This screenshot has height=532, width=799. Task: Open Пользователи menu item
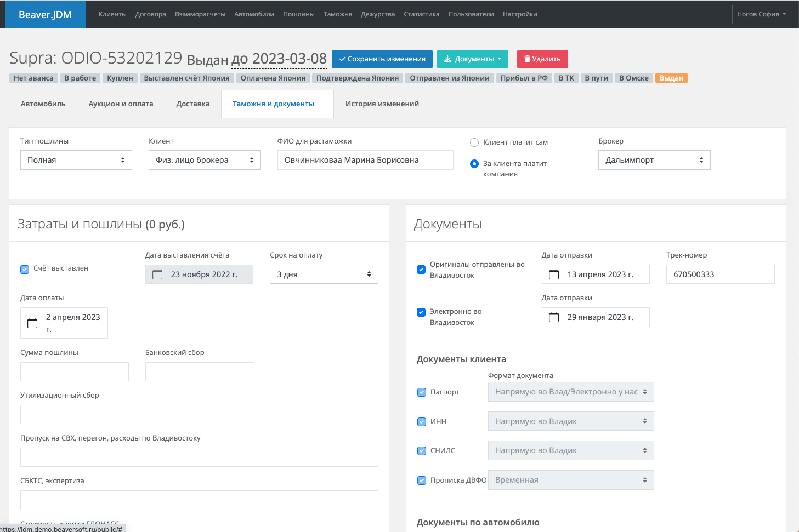(x=471, y=14)
